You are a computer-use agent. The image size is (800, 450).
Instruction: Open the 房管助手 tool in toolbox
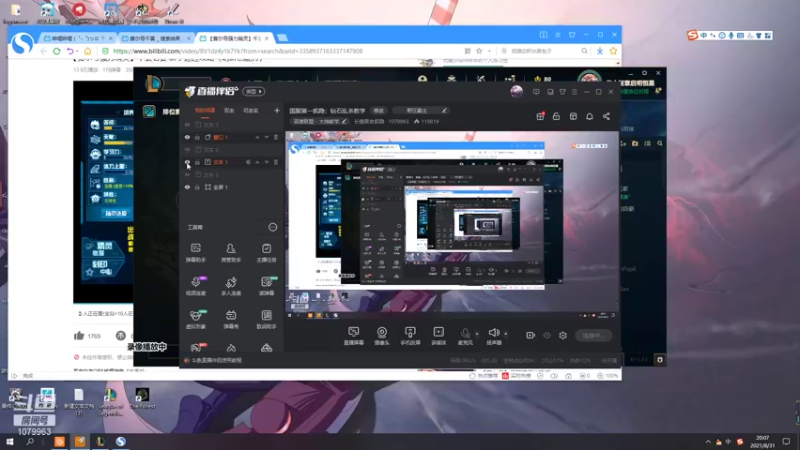pos(231,253)
